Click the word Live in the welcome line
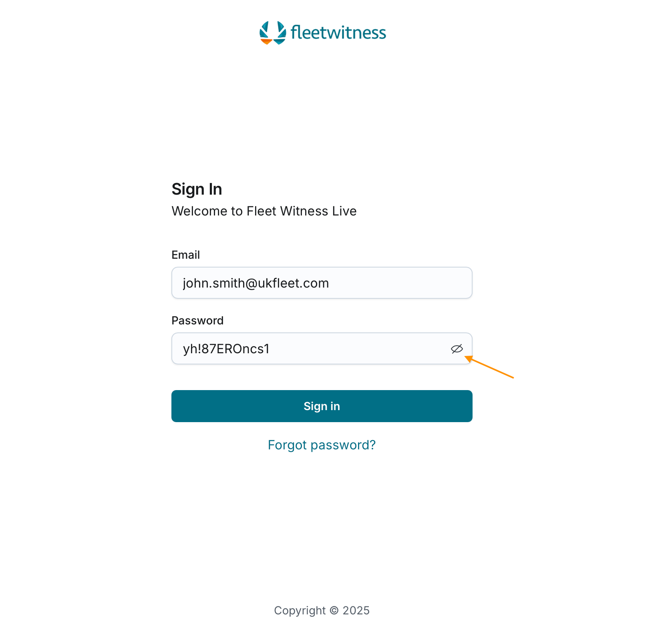Image resolution: width=672 pixels, height=632 pixels. 344,211
